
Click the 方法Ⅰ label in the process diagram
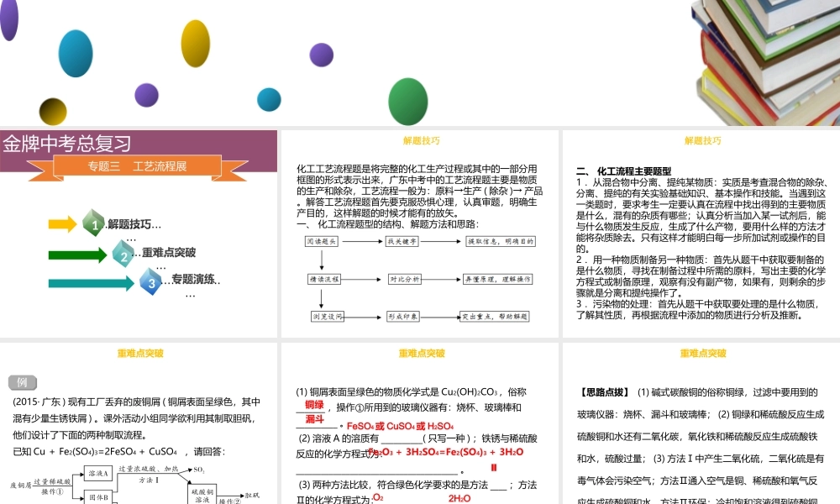(149, 480)
